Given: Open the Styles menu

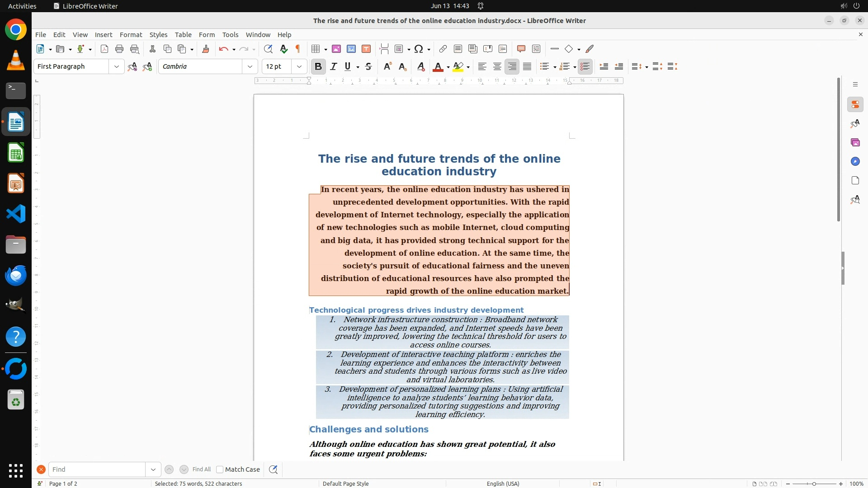Looking at the screenshot, I should click(158, 34).
